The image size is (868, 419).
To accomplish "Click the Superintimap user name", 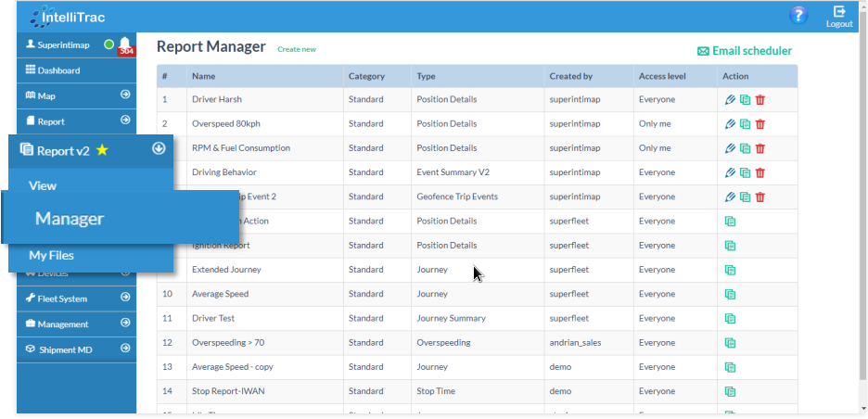I will click(63, 45).
